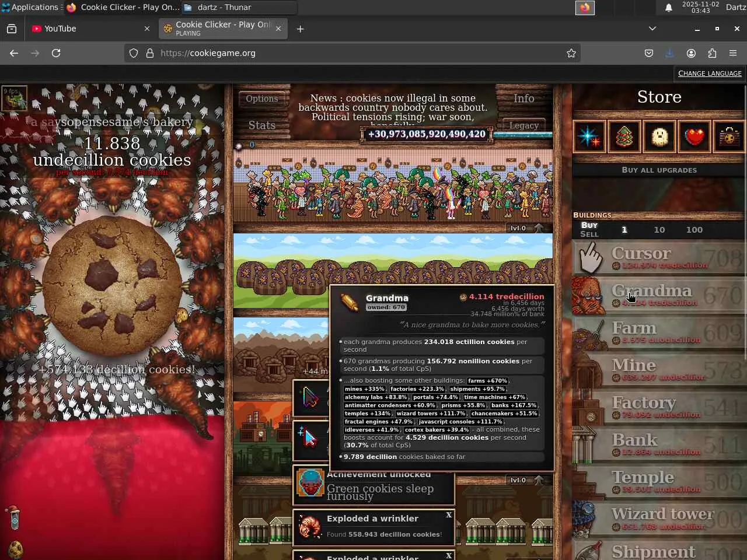Switch to the dartz - Thunar window
This screenshot has width=747, height=560.
[239, 8]
